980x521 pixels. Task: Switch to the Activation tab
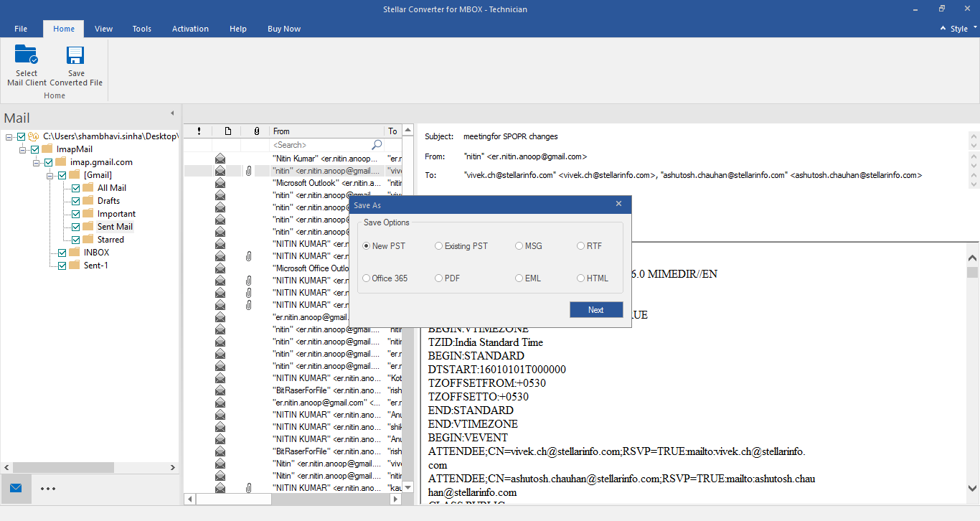point(190,29)
